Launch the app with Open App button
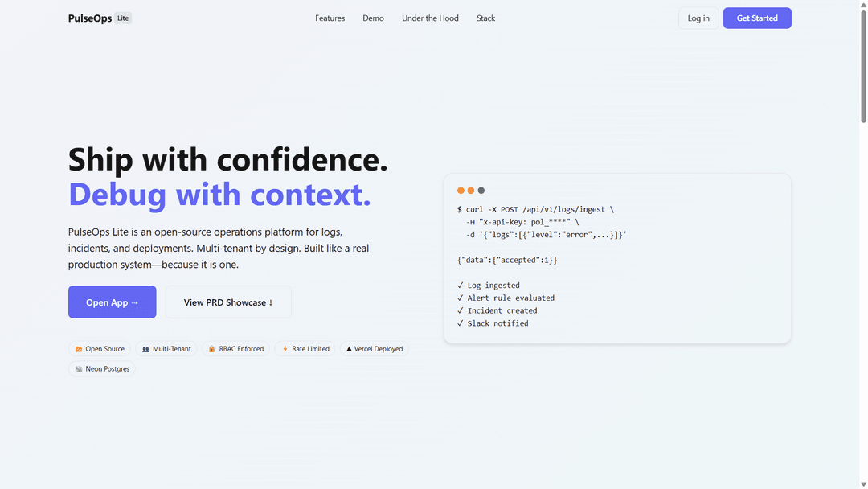 pyautogui.click(x=113, y=302)
